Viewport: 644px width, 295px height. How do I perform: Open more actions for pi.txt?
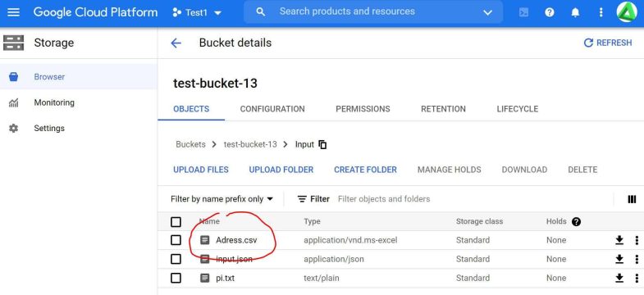(637, 278)
